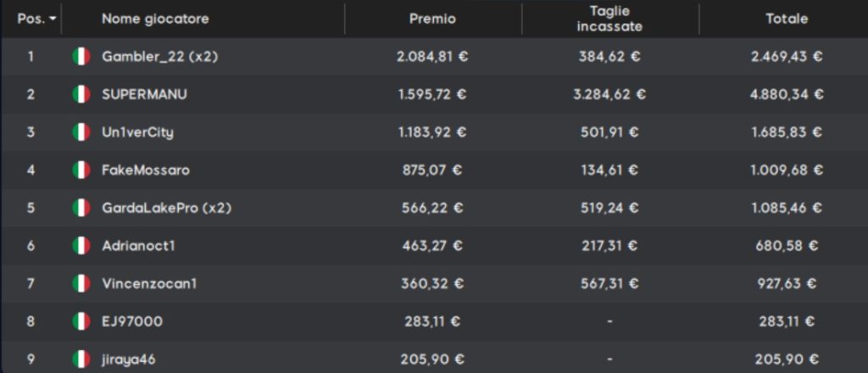868x373 pixels.
Task: Click the flag icon next to SUPERMANU
Action: pyautogui.click(x=81, y=95)
